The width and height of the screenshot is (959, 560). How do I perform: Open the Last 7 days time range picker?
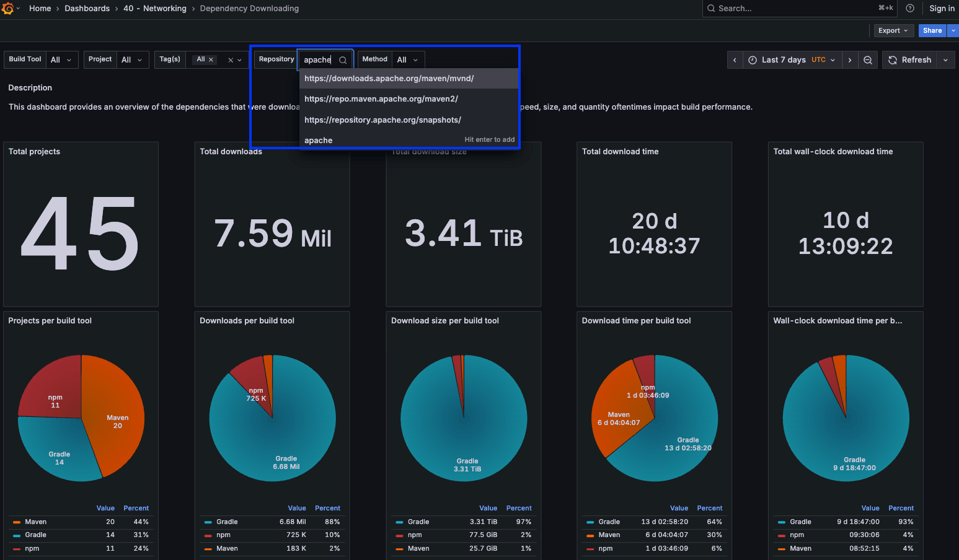coord(784,59)
